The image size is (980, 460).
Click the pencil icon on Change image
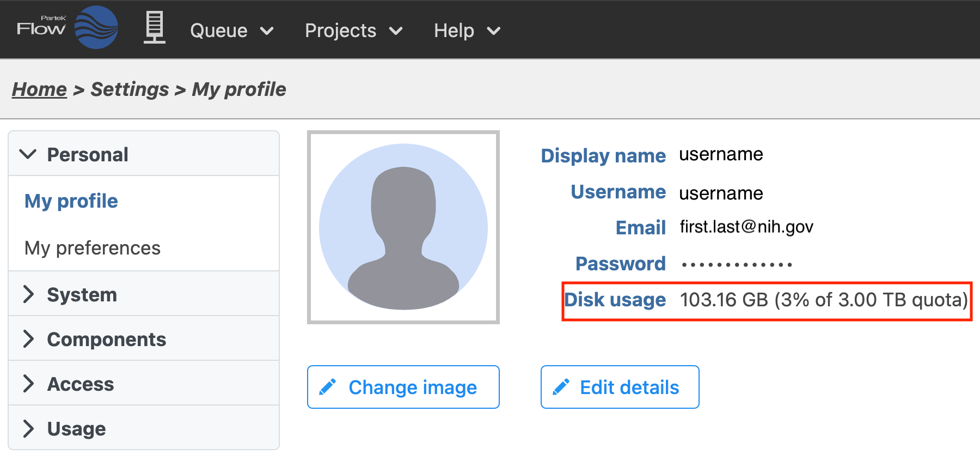[328, 388]
